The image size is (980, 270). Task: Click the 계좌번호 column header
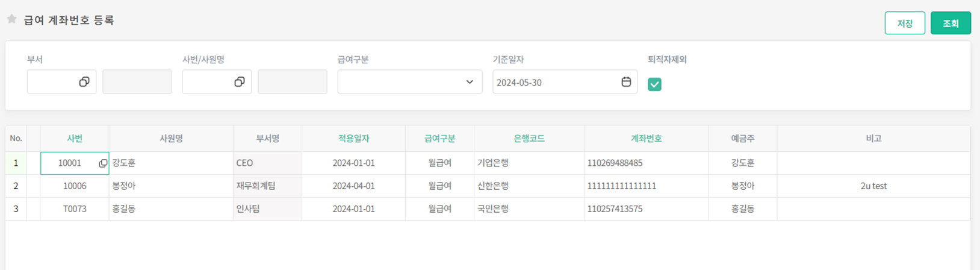pos(646,139)
